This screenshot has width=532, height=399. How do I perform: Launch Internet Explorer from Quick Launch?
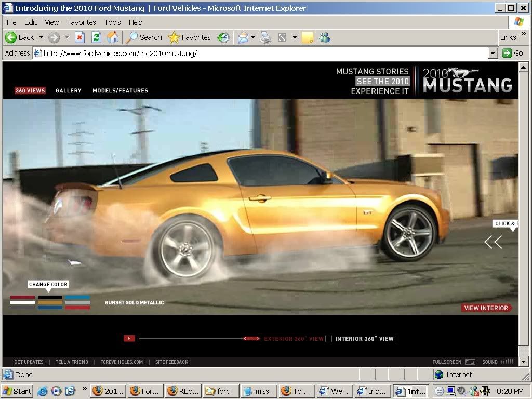[43, 391]
